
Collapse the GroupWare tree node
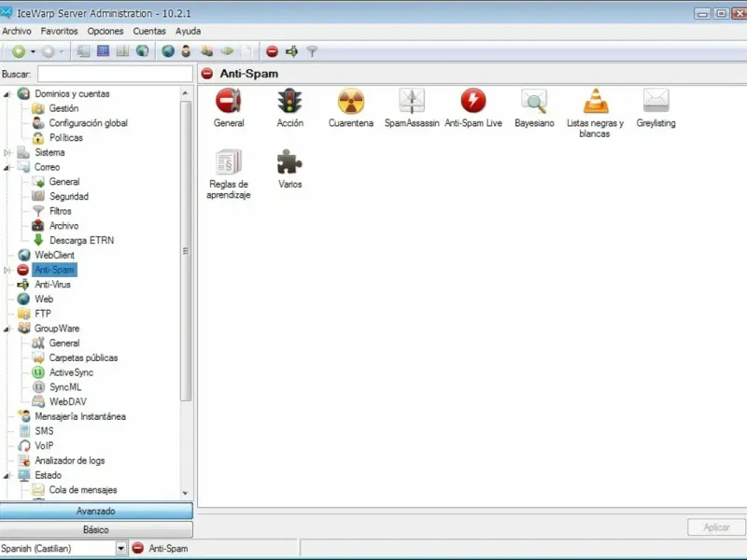pos(7,329)
